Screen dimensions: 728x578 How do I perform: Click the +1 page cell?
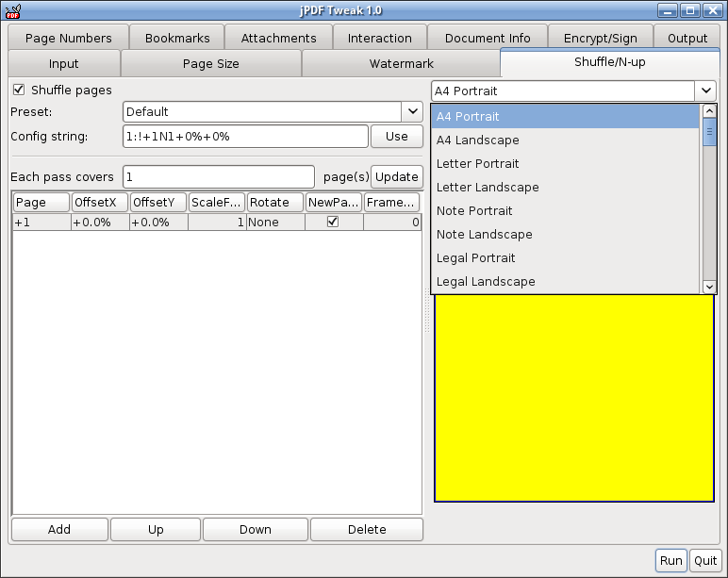click(x=41, y=223)
